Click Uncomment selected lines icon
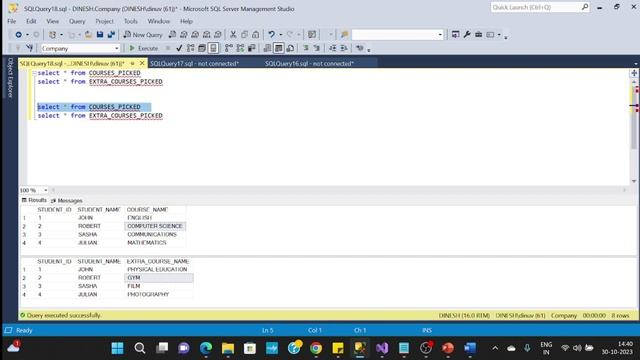640x360 pixels. (317, 48)
